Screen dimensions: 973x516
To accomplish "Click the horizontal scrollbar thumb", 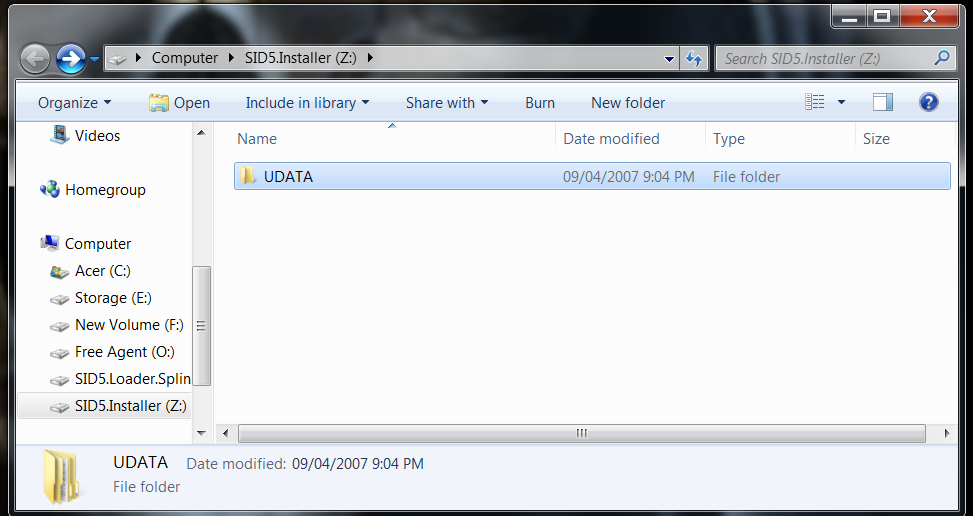I will [x=581, y=434].
